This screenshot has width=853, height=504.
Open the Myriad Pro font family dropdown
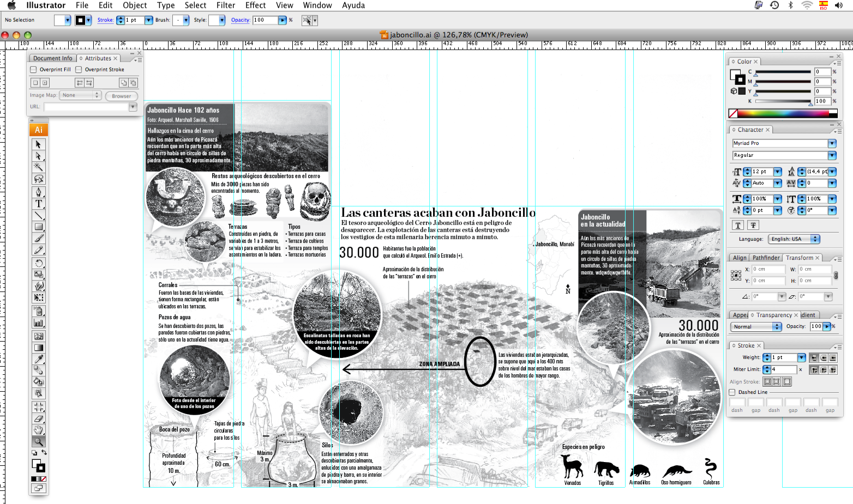point(832,143)
